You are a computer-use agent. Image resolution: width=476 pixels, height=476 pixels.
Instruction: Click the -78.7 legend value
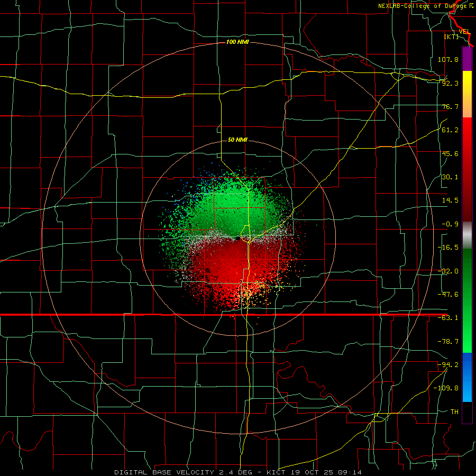click(x=448, y=342)
